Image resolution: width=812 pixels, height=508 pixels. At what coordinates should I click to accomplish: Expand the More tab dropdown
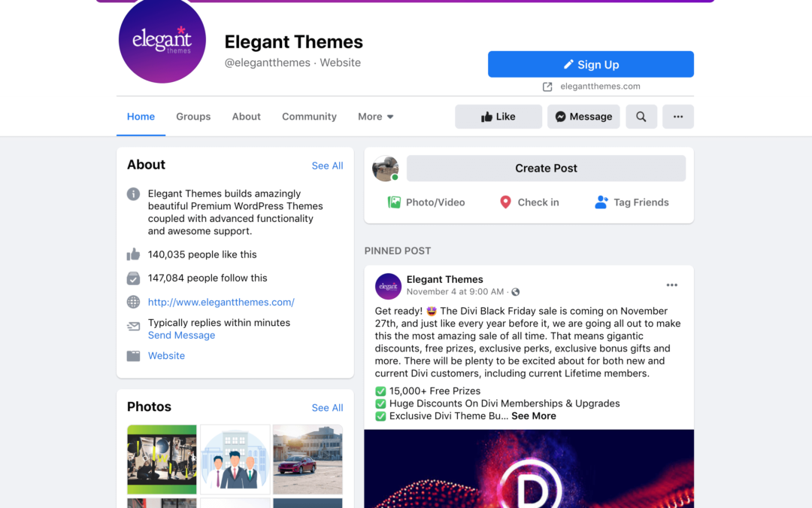[x=375, y=117]
